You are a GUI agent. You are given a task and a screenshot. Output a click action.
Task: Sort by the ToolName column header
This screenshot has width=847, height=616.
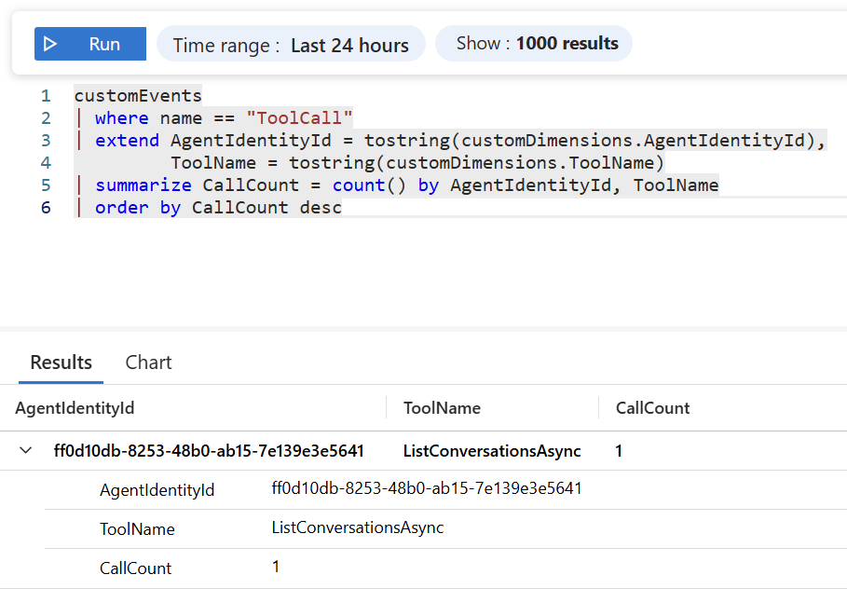pyautogui.click(x=444, y=408)
